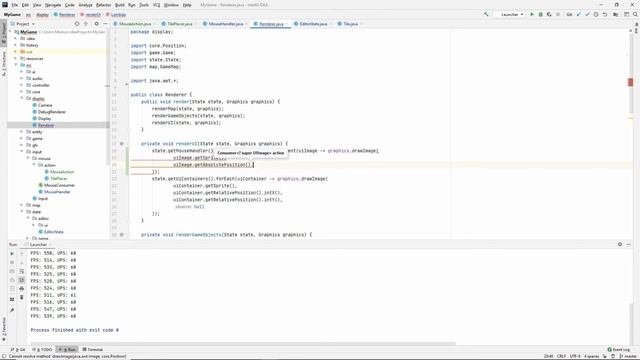The width and height of the screenshot is (640, 360).
Task: Open Project panel settings gear
Action: (x=96, y=24)
